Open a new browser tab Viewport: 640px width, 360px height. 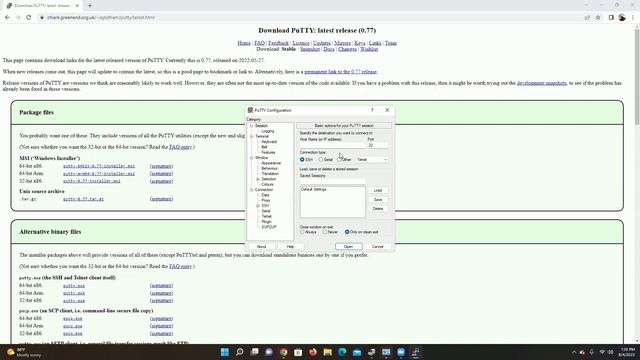(90, 6)
